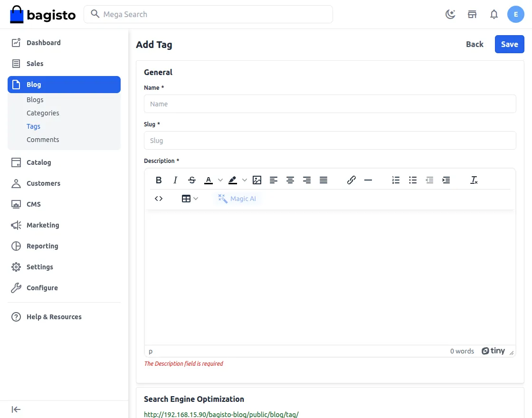Open Dashboard in sidebar
The image size is (532, 418).
point(64,43)
